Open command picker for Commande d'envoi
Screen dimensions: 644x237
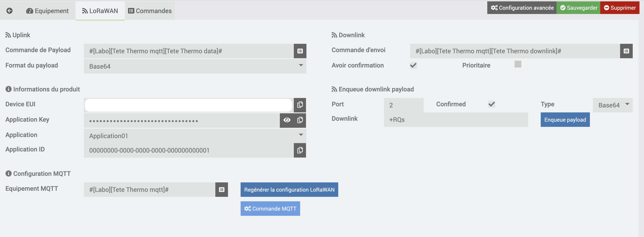[x=626, y=51]
